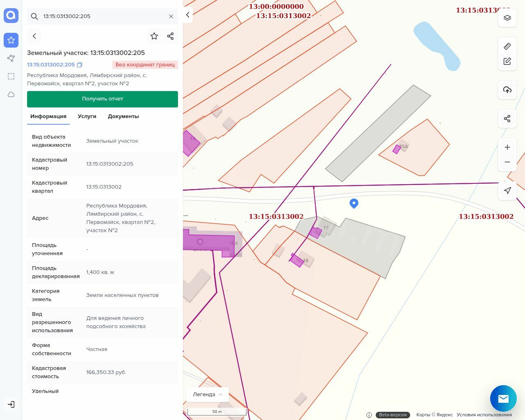Share the parcel from panel header
Image resolution: width=525 pixels, height=420 pixels.
[x=171, y=36]
